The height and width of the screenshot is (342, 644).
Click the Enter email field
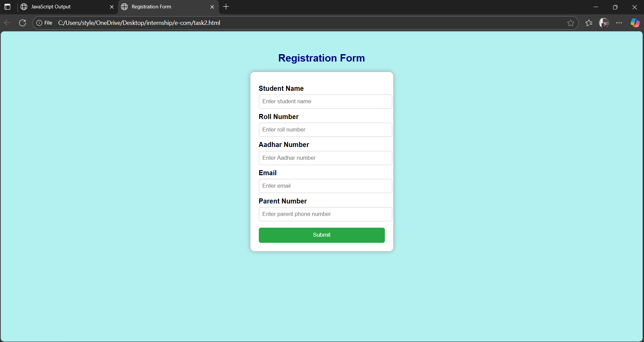coord(325,186)
